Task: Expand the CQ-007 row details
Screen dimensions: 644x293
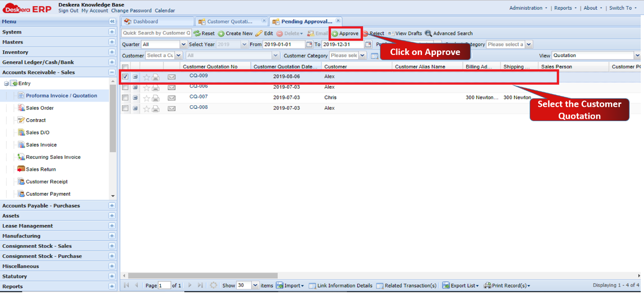Action: [135, 98]
